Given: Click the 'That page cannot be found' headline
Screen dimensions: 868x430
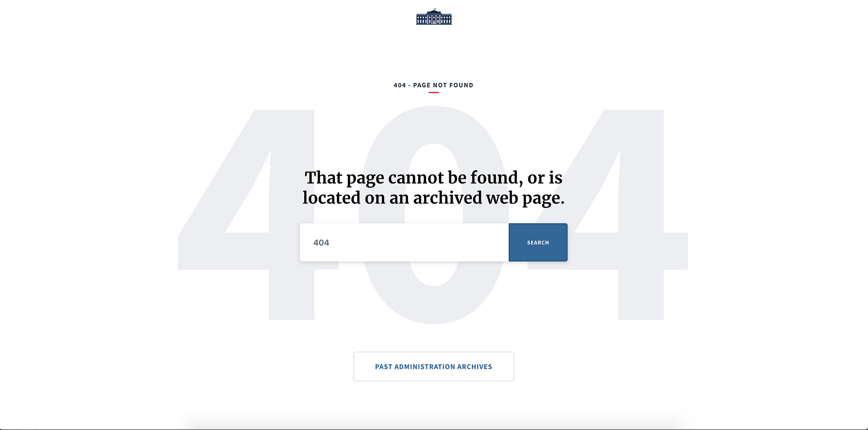Looking at the screenshot, I should click(434, 187).
